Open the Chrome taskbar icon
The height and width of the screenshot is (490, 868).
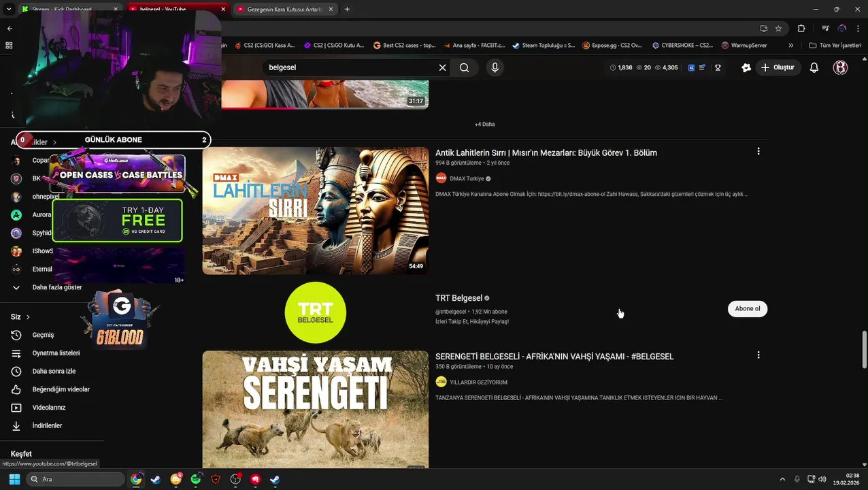coord(136,479)
